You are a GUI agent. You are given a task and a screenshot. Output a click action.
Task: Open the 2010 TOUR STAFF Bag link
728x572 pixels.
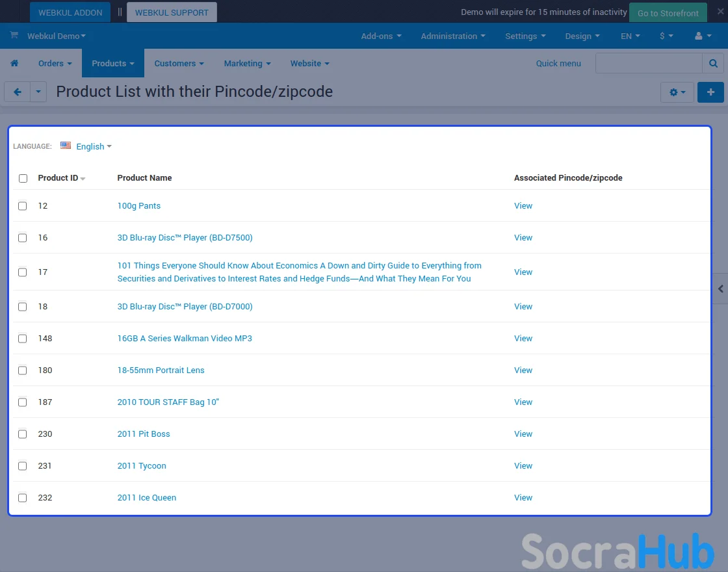point(168,402)
